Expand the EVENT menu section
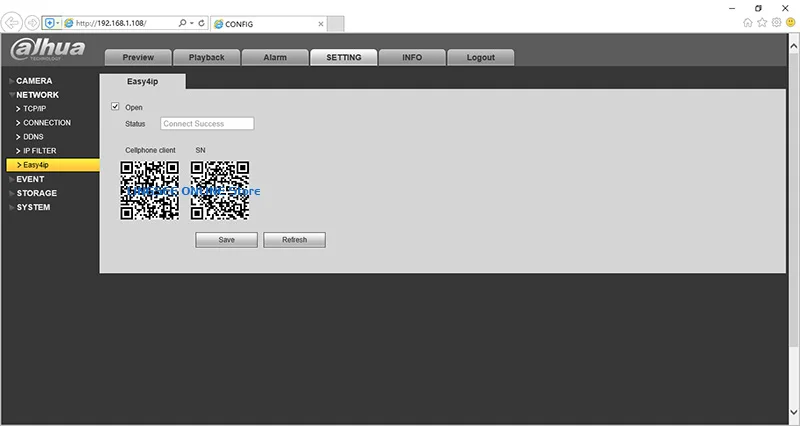800x426 pixels. click(30, 179)
